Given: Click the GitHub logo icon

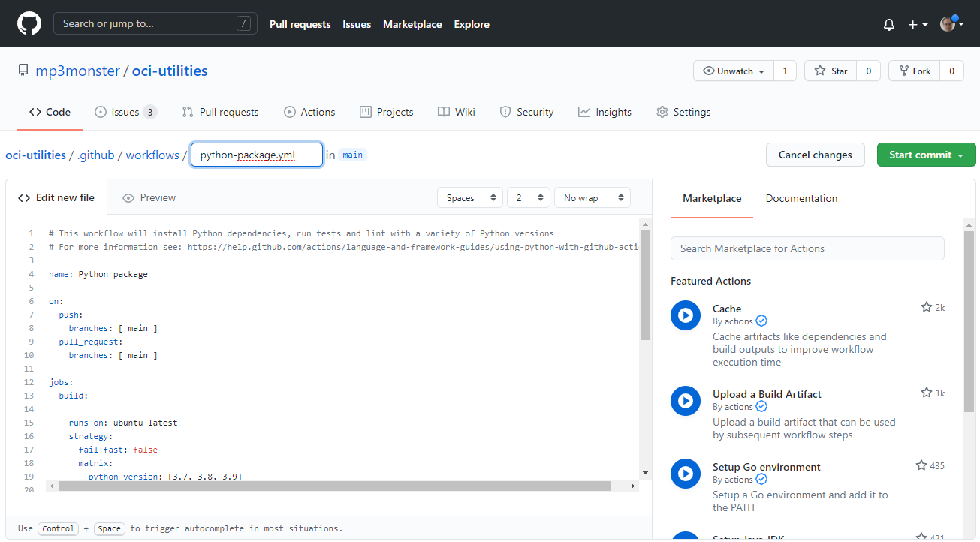Looking at the screenshot, I should click(x=29, y=24).
